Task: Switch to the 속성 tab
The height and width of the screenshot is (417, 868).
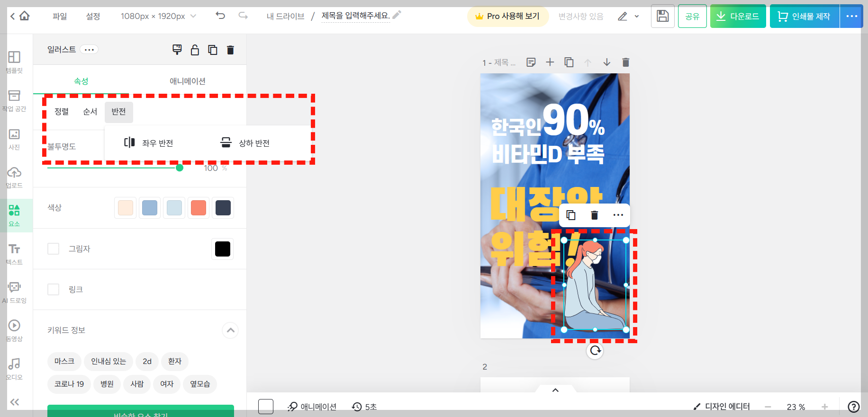Action: [81, 81]
